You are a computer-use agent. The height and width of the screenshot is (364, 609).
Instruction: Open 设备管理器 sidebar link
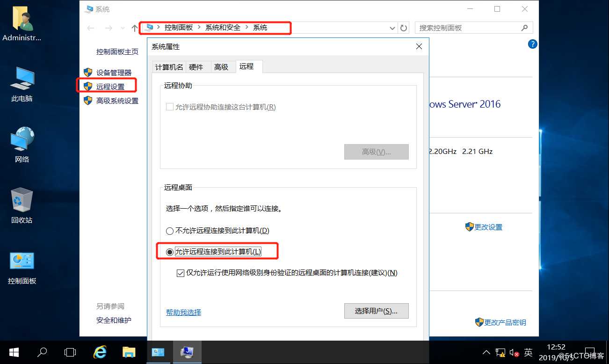tap(114, 73)
